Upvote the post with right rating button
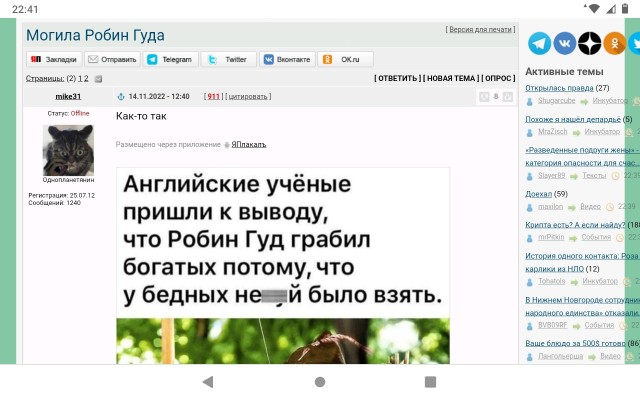This screenshot has height=400, width=640. pyautogui.click(x=508, y=97)
